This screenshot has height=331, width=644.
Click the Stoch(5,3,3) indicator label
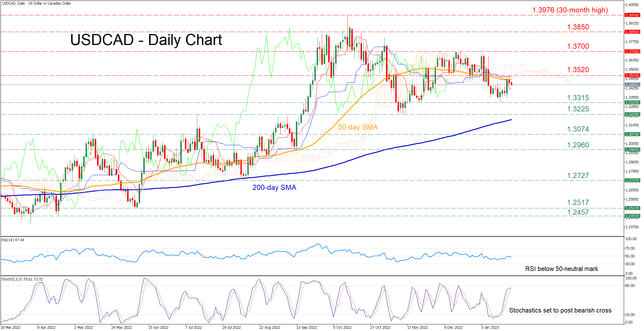pos(22,279)
